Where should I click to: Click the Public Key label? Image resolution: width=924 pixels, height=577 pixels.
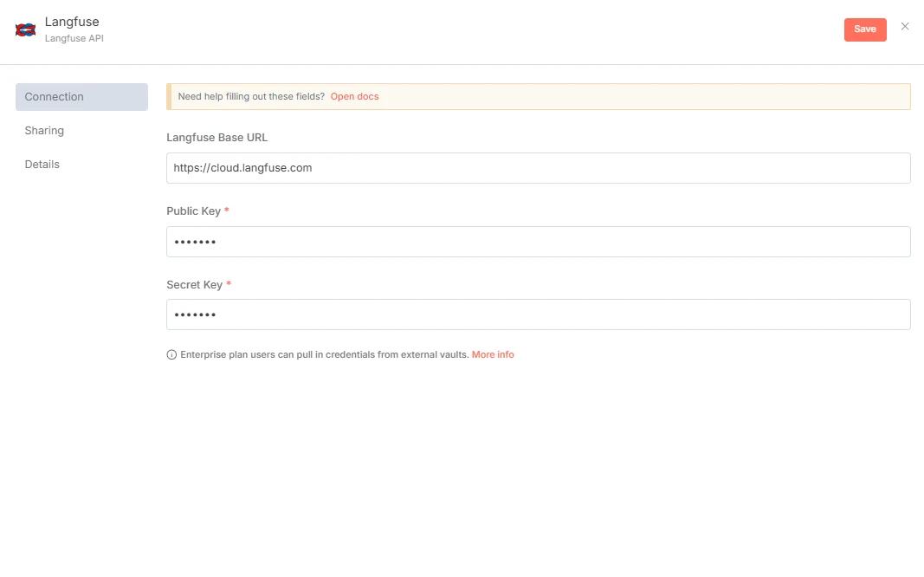point(193,211)
